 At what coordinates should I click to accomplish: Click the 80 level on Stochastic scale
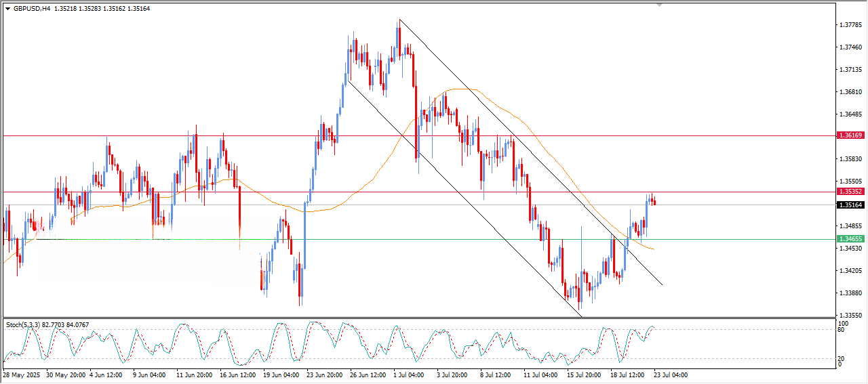pyautogui.click(x=842, y=330)
